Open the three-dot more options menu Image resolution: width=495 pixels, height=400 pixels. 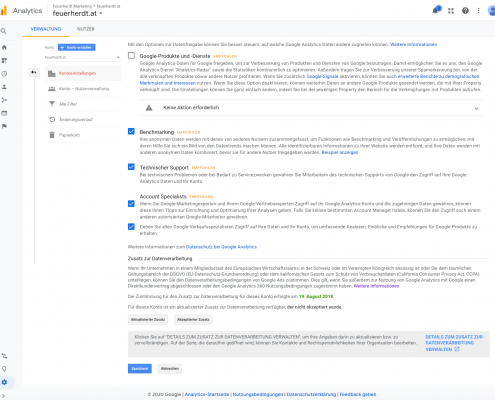[478, 11]
